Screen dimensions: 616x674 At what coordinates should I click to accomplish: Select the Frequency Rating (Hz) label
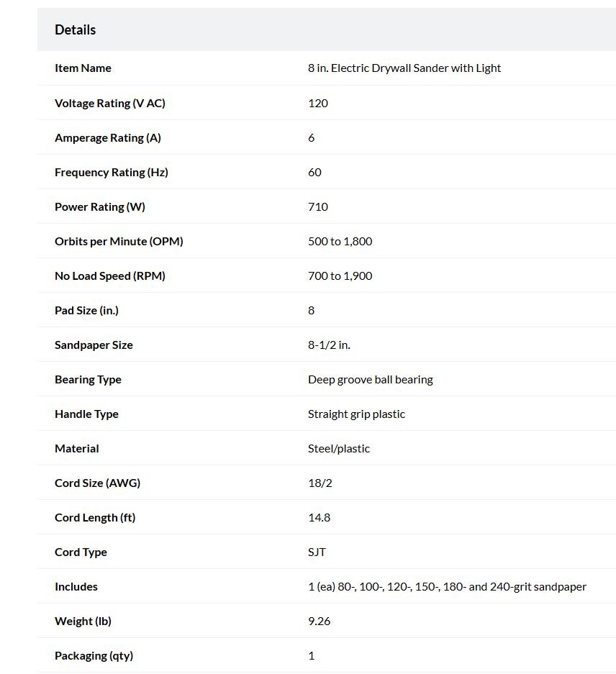112,172
